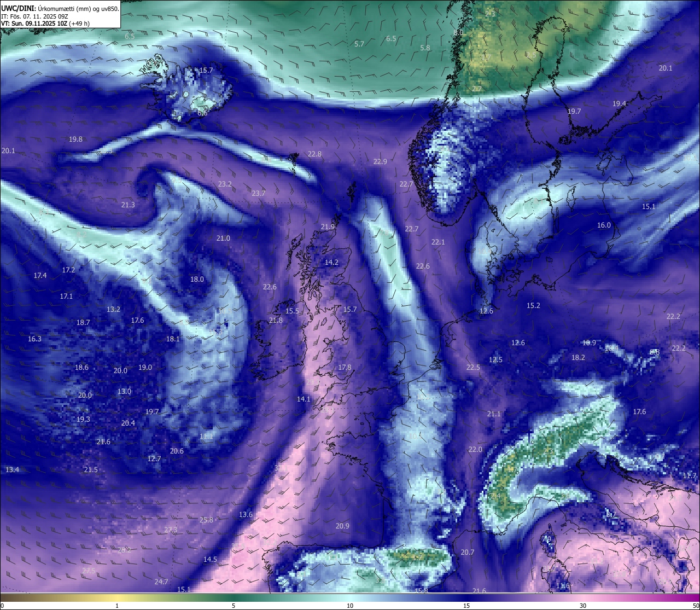700x610 pixels.
Task: Click the 22.9 value west of Norway
Action: click(x=380, y=161)
